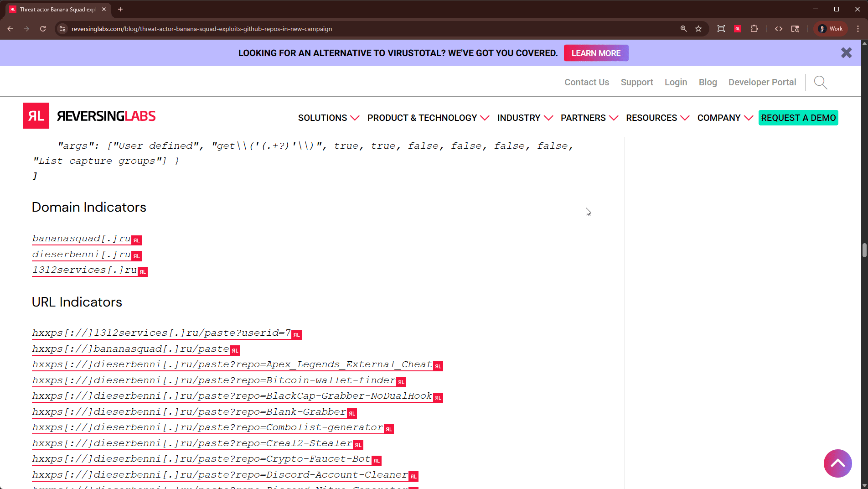Click RL icon after dieserbenni[.]ru domain
868x489 pixels.
(137, 256)
